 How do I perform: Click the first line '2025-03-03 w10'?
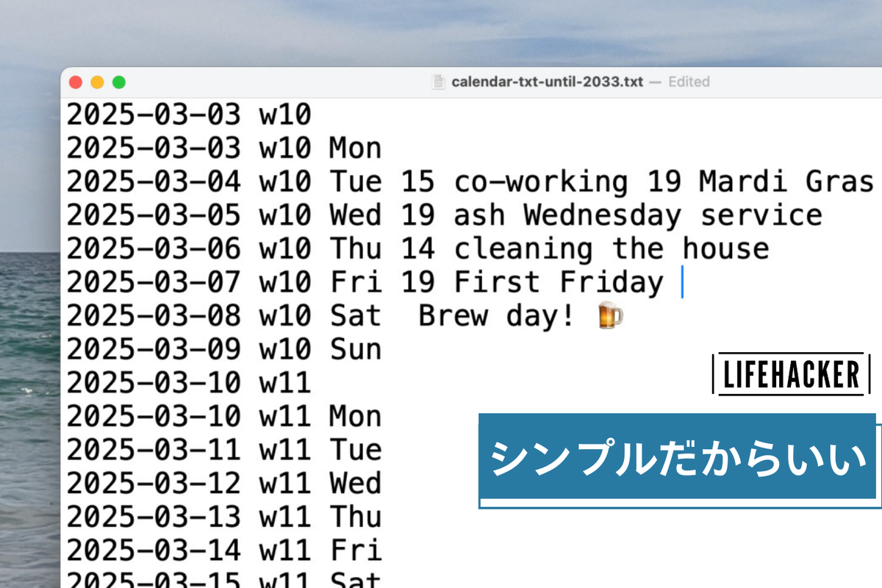(189, 115)
